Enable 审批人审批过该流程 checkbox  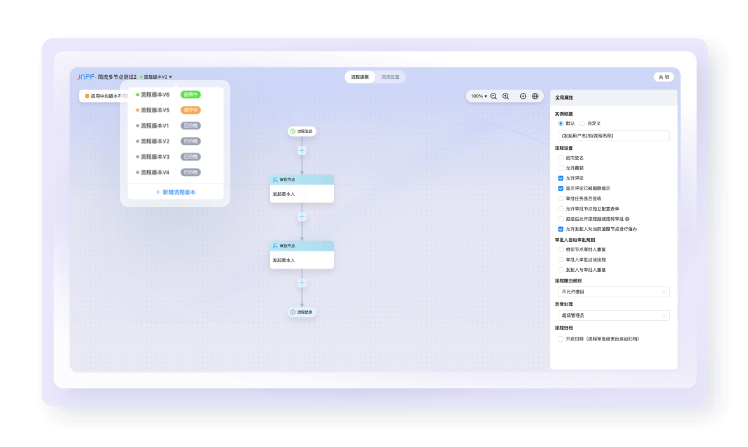pyautogui.click(x=561, y=260)
